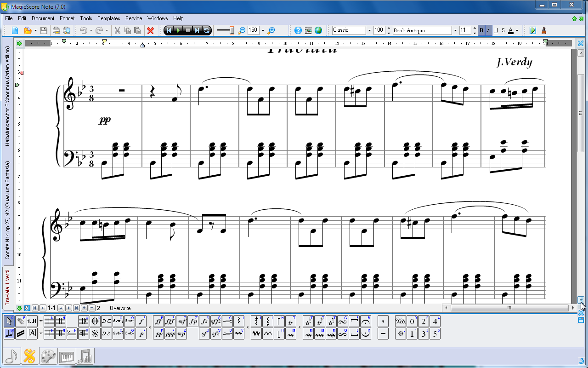The image size is (588, 368).
Task: Open the globe web icon
Action: 318,30
